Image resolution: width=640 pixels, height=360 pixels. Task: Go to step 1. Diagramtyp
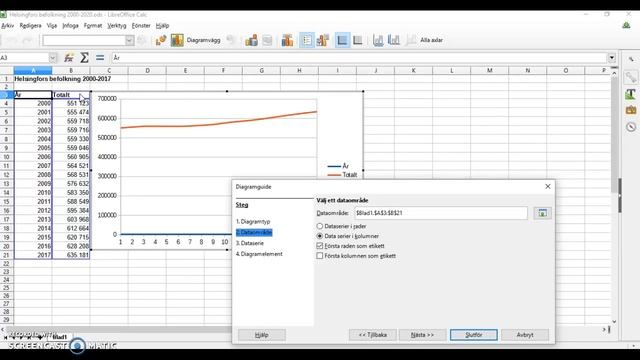(253, 222)
